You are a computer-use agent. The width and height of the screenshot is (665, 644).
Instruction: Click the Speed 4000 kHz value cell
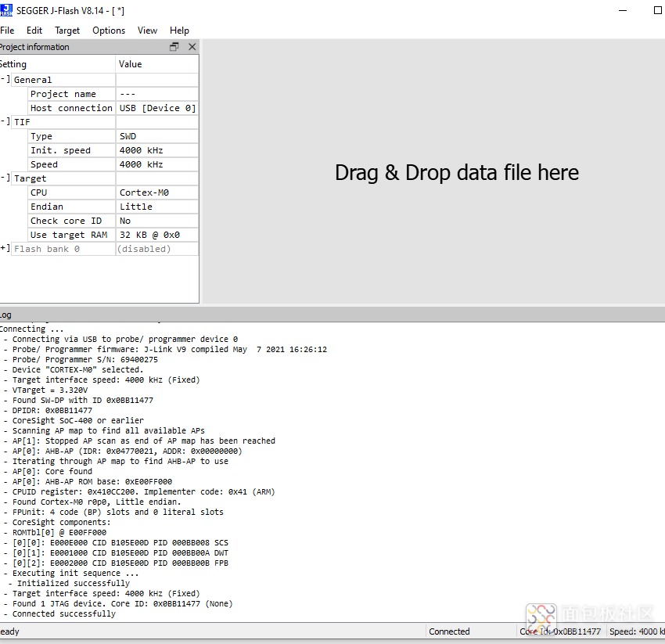(x=156, y=164)
